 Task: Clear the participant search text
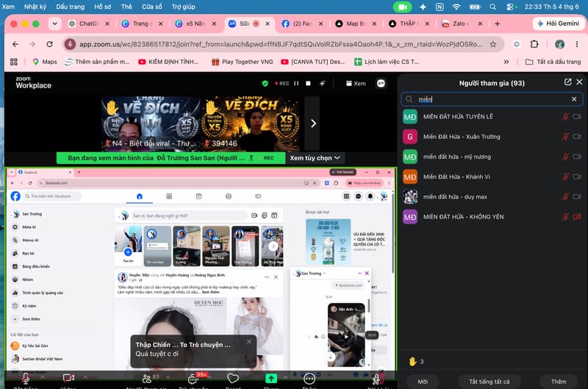(574, 99)
